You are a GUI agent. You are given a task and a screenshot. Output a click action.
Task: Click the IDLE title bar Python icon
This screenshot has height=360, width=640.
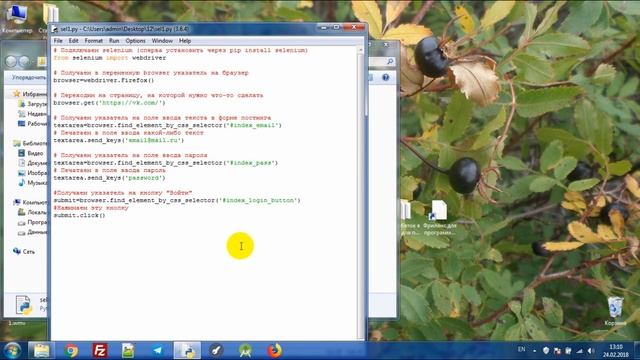tap(55, 29)
